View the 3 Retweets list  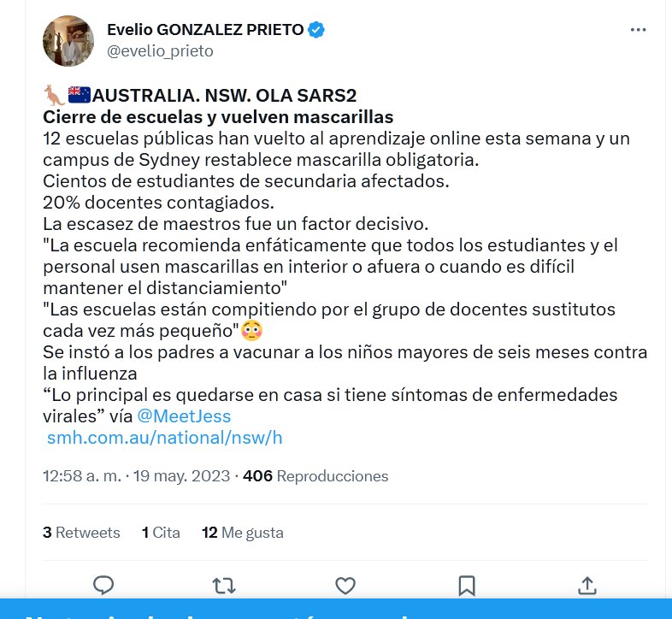(81, 533)
